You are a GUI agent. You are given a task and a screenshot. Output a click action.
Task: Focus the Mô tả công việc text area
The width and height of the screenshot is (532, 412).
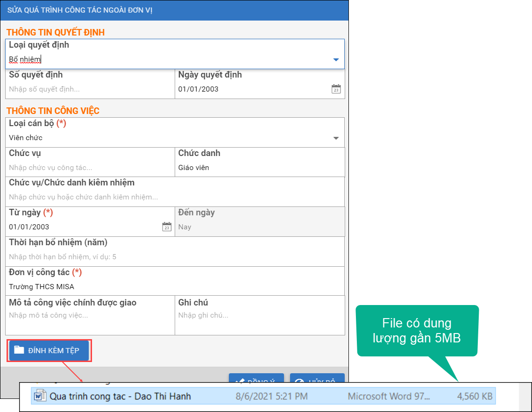pyautogui.click(x=90, y=320)
